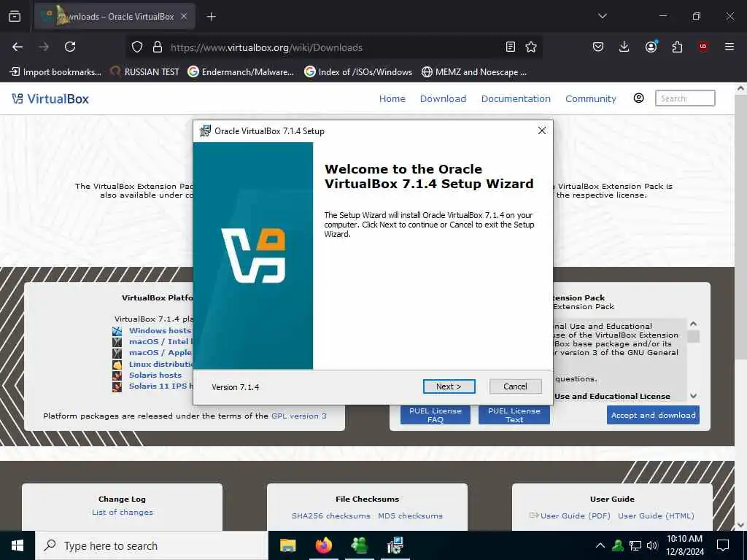
Task: Click the website Search field
Action: [x=684, y=98]
